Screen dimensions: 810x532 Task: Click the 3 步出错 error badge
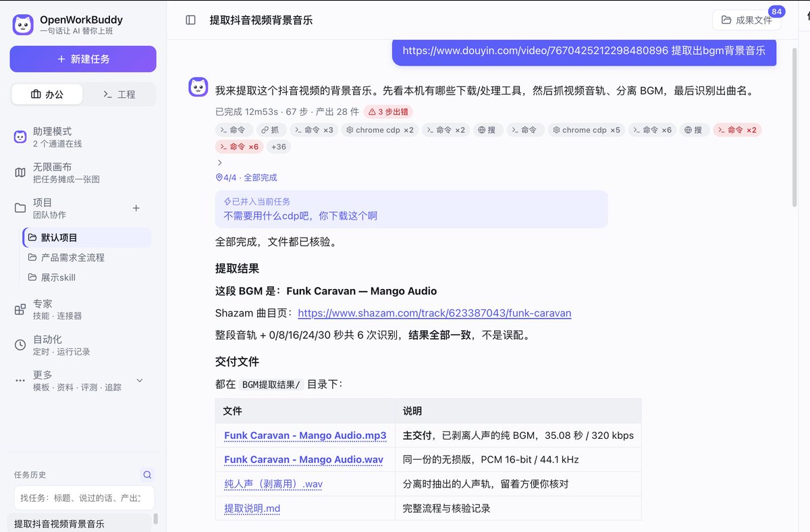click(x=388, y=111)
